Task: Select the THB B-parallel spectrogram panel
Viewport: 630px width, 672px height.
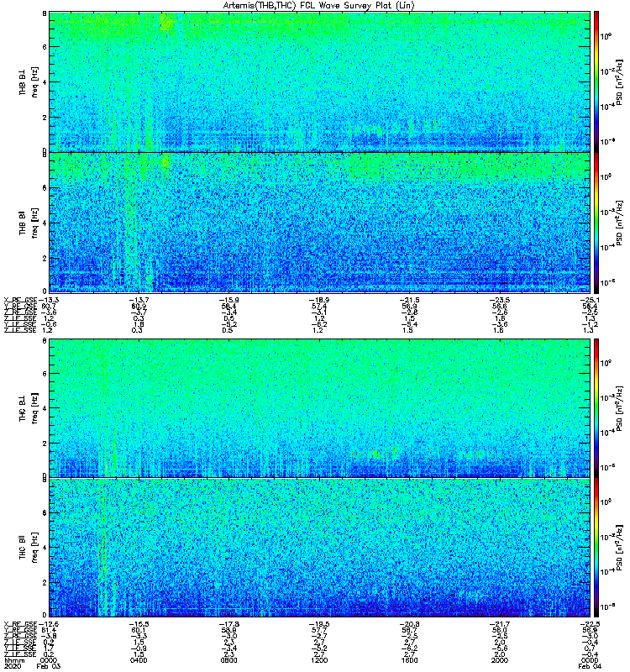Action: (319, 223)
